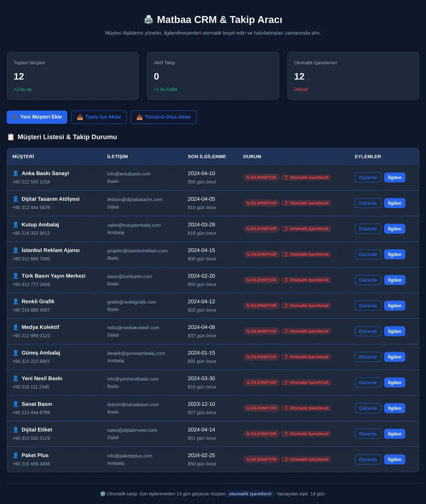The image size is (426, 504).
Task: Click the person icon for Dijital Tasarım Atölyesi
Action: pyautogui.click(x=16, y=199)
